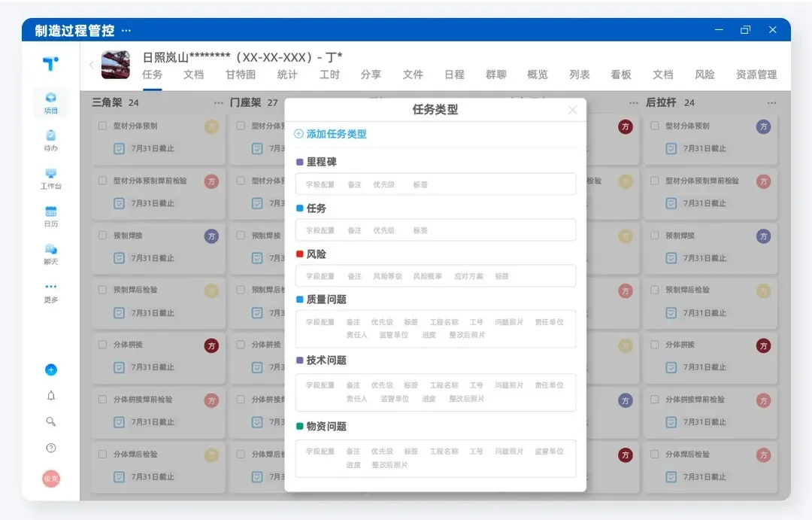Switch to the 资源管理 tab
The width and height of the screenshot is (812, 520).
756,75
